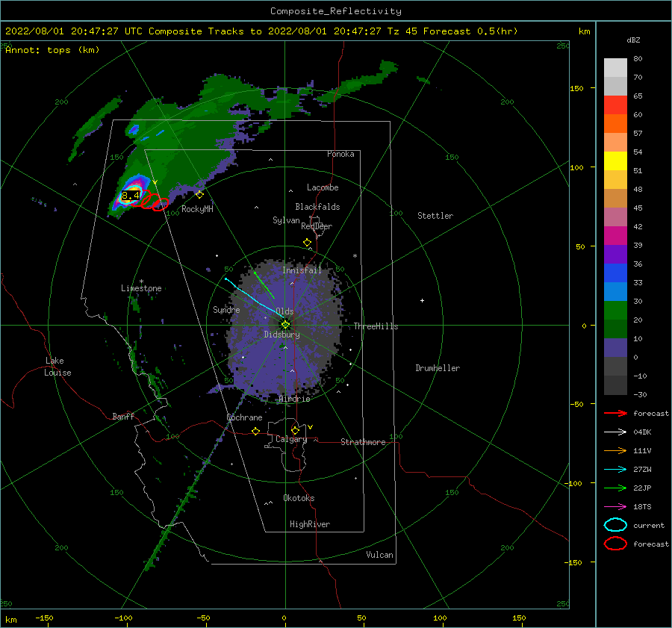Click the HighRiver town label
Image resolution: width=672 pixels, height=628 pixels.
(310, 524)
